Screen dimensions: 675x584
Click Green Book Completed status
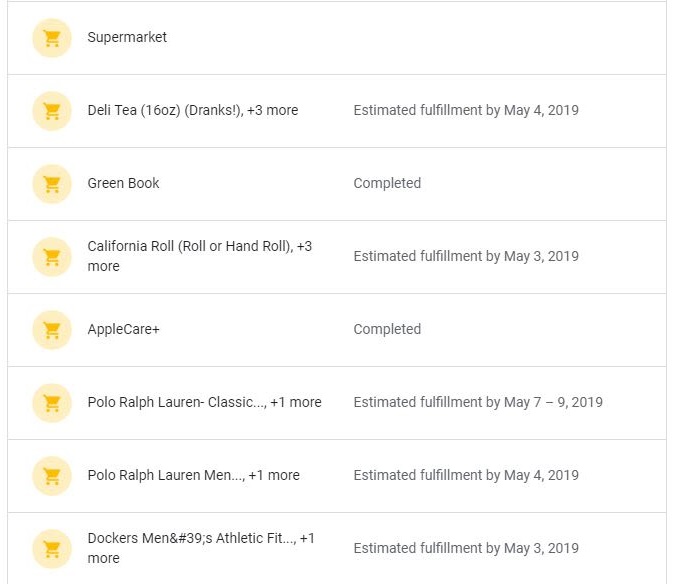[x=387, y=183]
